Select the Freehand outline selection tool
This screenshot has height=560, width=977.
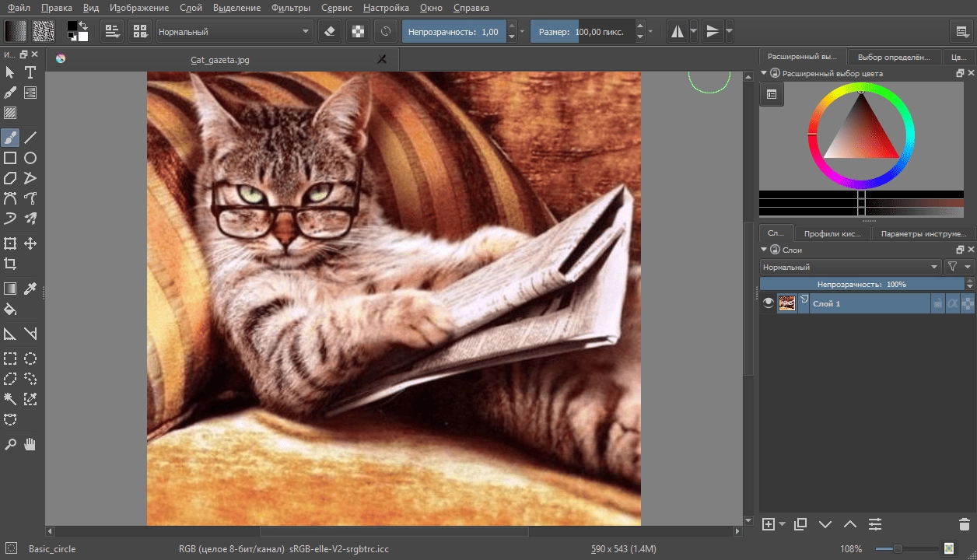(x=30, y=379)
